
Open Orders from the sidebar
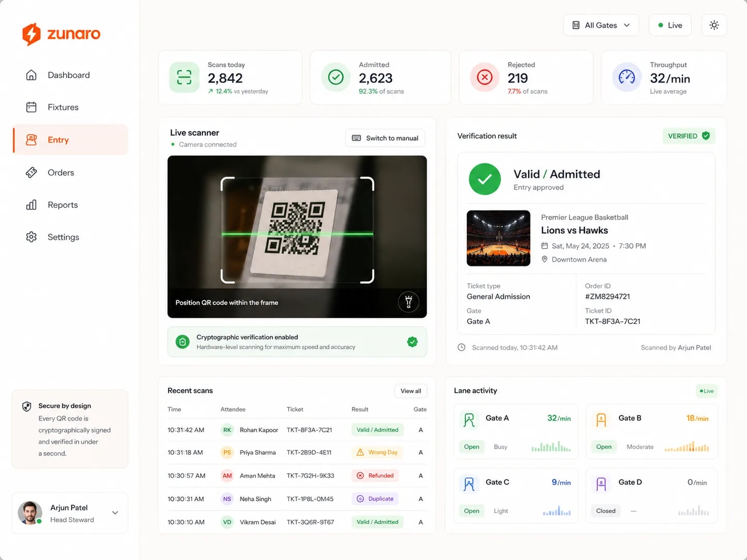coord(70,173)
